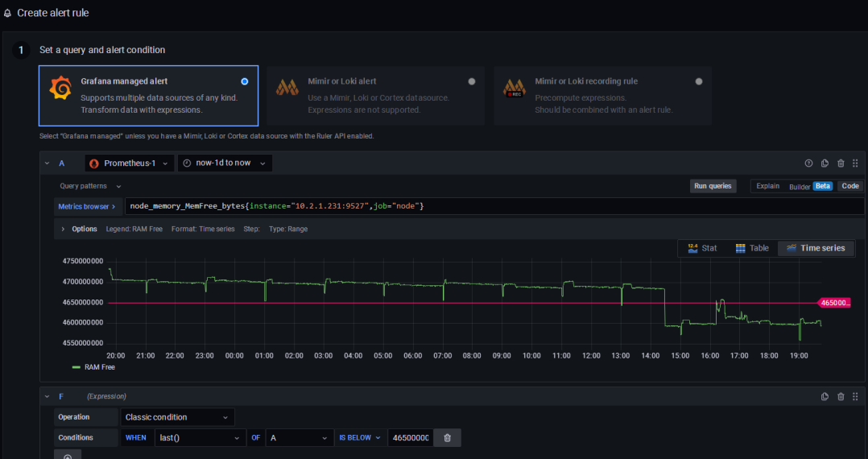Click the pink 465000 threshold handle on the chart
868x459 pixels.
[x=833, y=303]
